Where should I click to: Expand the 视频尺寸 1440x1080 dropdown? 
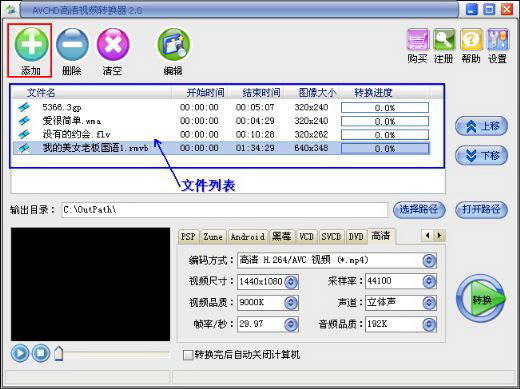pos(291,282)
